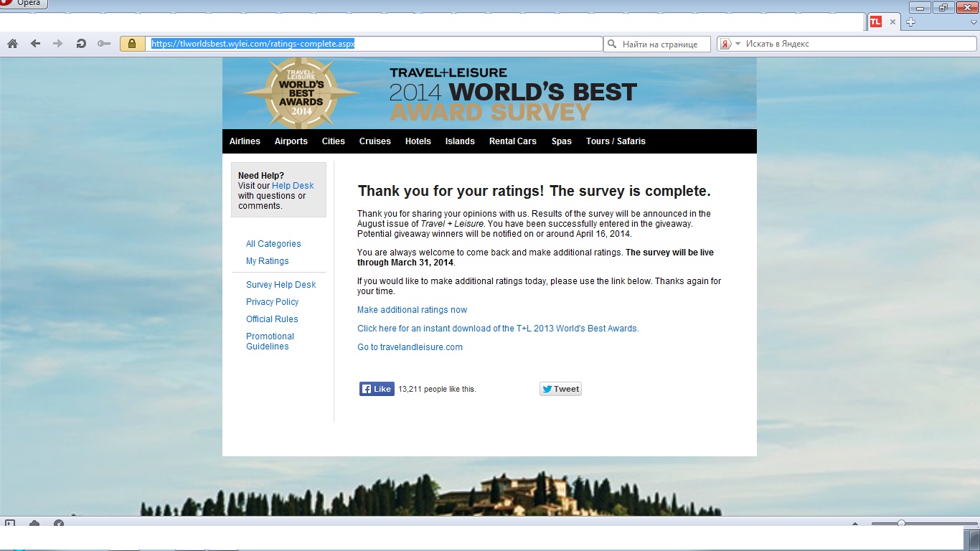Viewport: 980px width, 551px height.
Task: Click the cloud sync icon in status bar
Action: pyautogui.click(x=34, y=524)
